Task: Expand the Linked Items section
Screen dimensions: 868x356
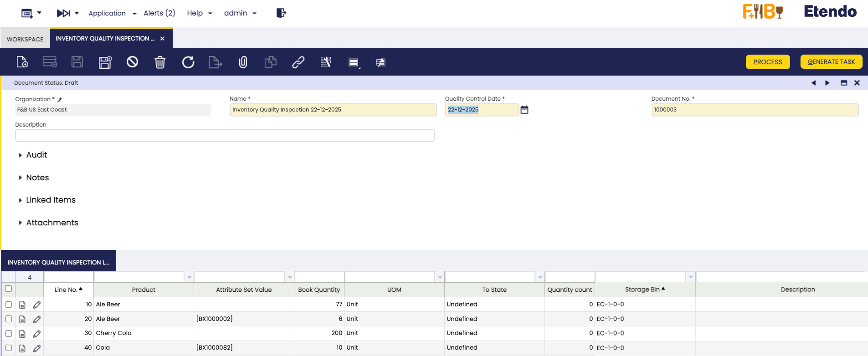Action: click(50, 200)
